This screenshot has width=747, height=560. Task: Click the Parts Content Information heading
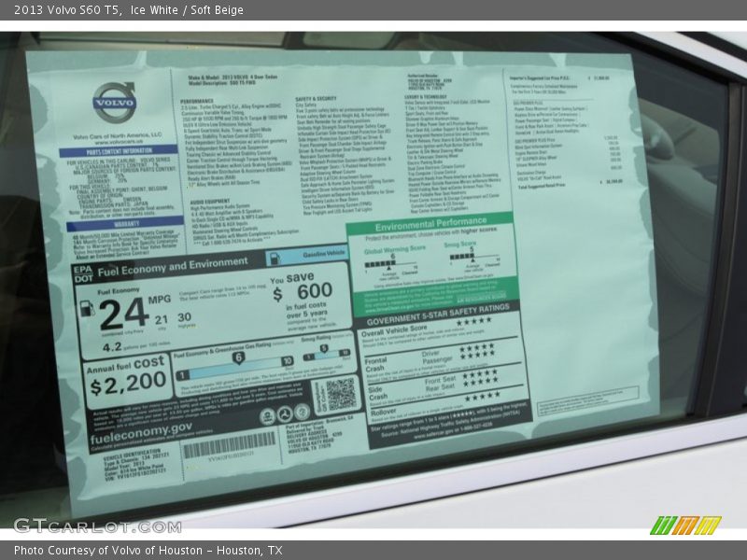point(119,151)
